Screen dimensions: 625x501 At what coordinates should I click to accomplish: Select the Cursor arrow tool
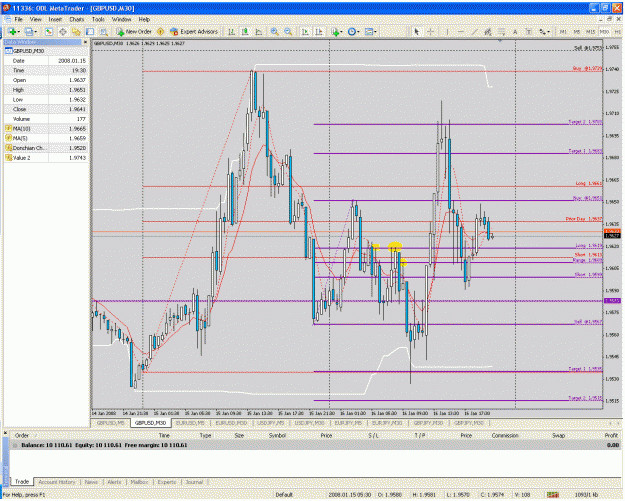(417, 31)
